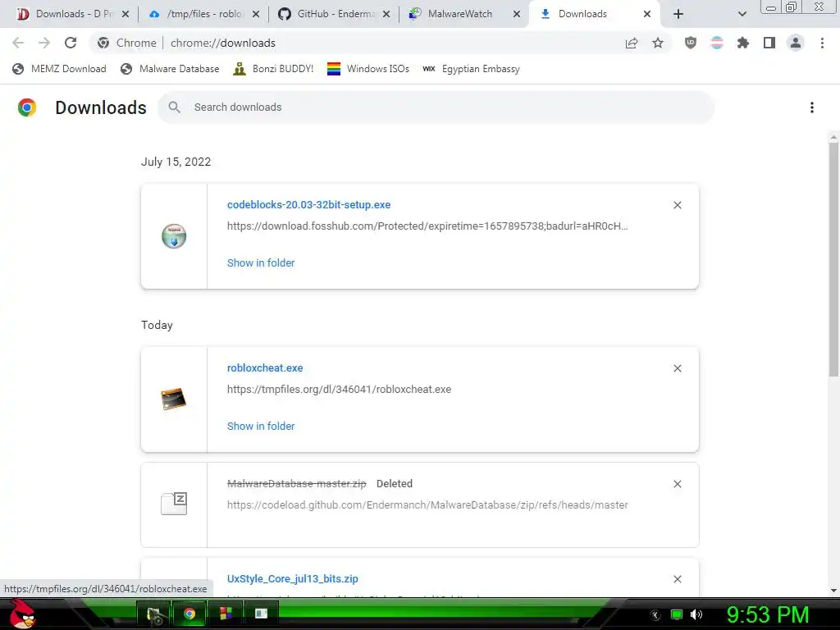Remove MalwareDatabase-master.zip entry from list
This screenshot has width=840, height=630.
[x=677, y=484]
